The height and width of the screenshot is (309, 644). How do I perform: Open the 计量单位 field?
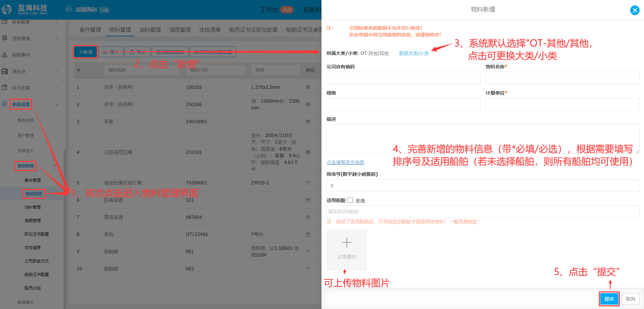pyautogui.click(x=562, y=104)
